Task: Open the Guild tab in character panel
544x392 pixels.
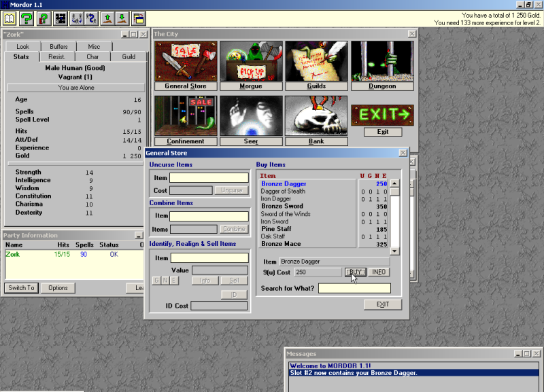Action: click(x=129, y=57)
